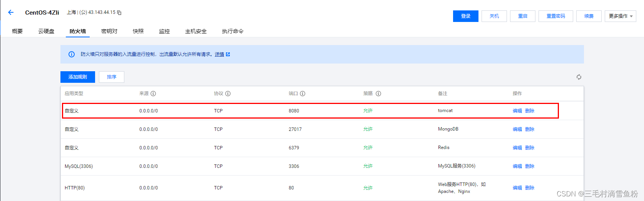Viewport: 644px width, 201px height.
Task: Show info tooltip icon for 协议 column
Action: [x=228, y=94]
